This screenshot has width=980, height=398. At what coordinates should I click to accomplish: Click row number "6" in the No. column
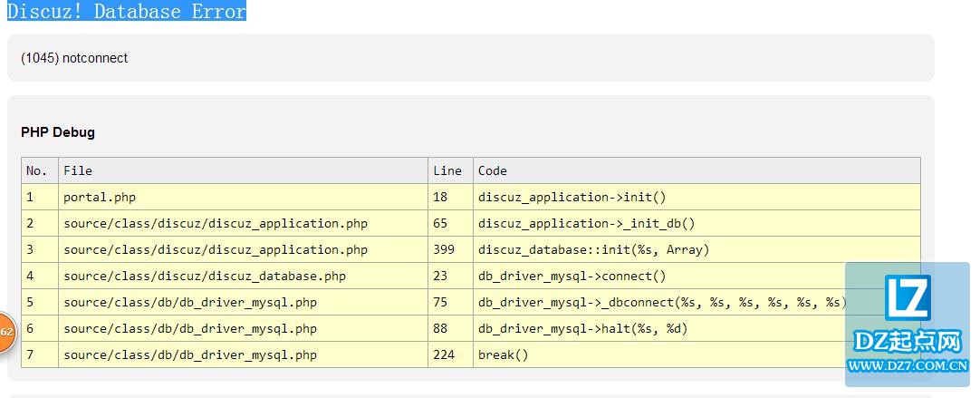coord(29,328)
